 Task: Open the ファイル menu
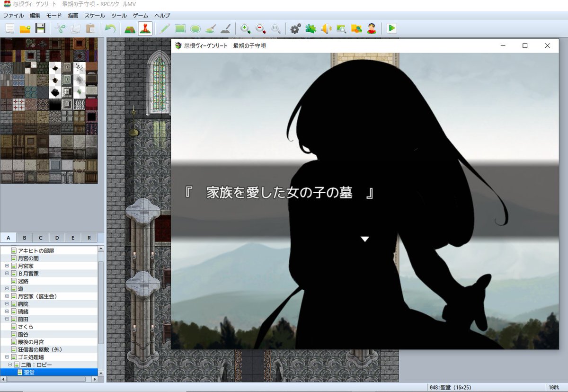coord(13,16)
